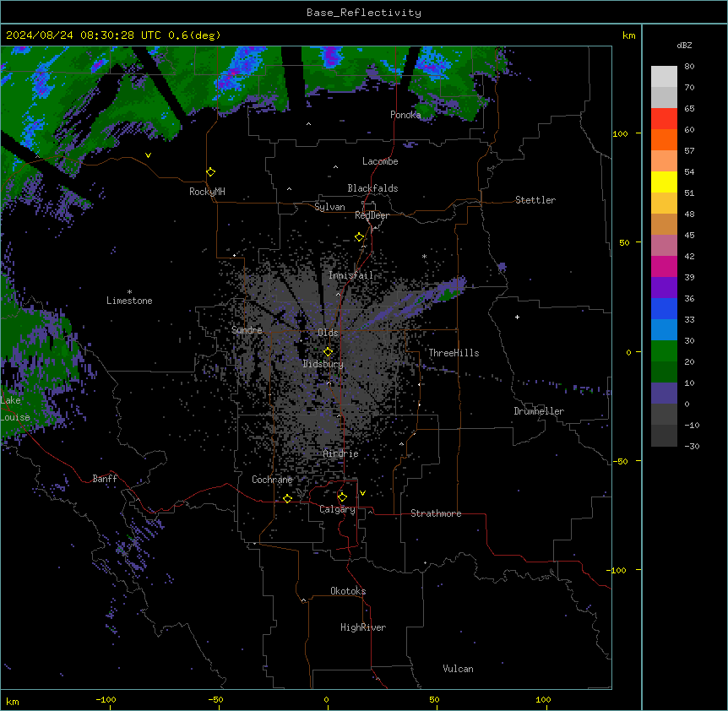Select the yellow 51-54 dBZ legend swatch
Viewport: 728px width, 711px height.
click(664, 182)
